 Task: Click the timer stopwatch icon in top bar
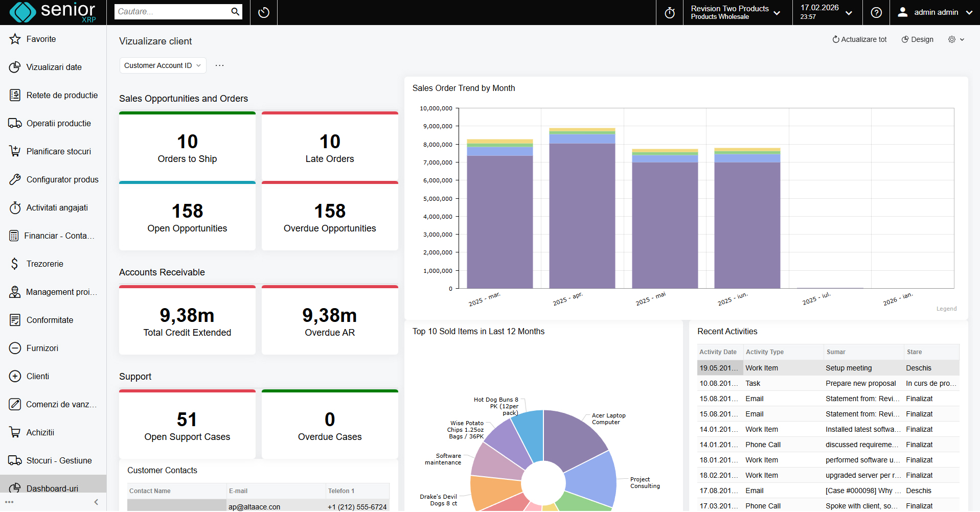point(669,12)
